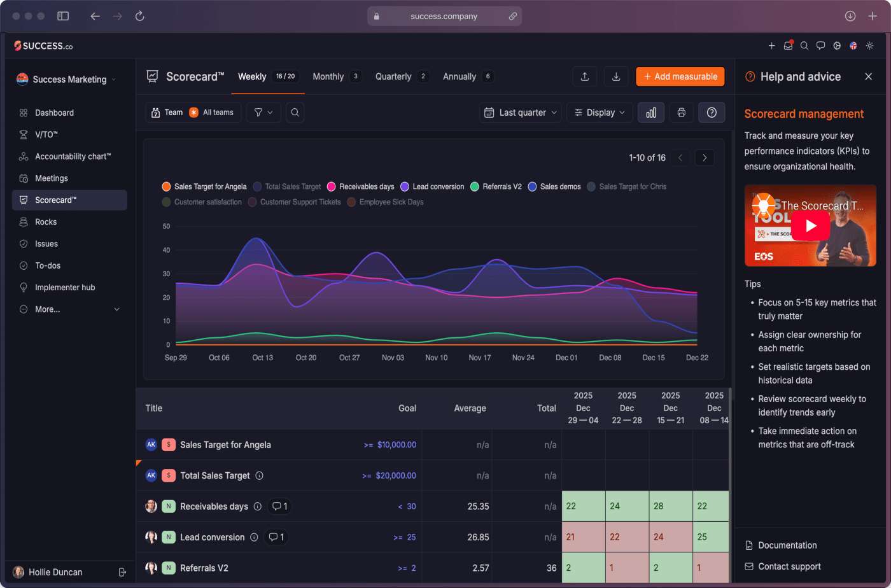Image resolution: width=891 pixels, height=588 pixels.
Task: Switch to the Annually scorecard tab
Action: tap(468, 76)
